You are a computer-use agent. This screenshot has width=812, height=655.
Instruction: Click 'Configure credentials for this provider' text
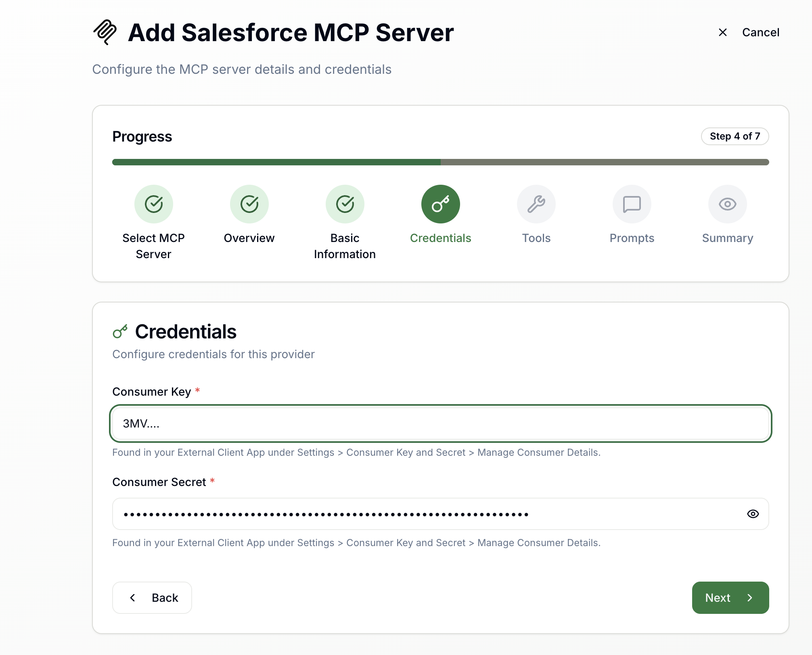click(x=213, y=354)
